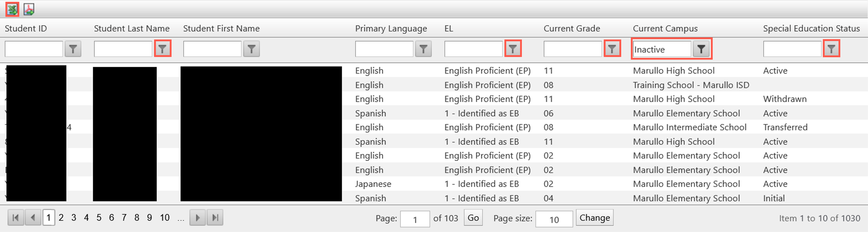Select the grade 04 cell
868x232 pixels.
point(548,198)
